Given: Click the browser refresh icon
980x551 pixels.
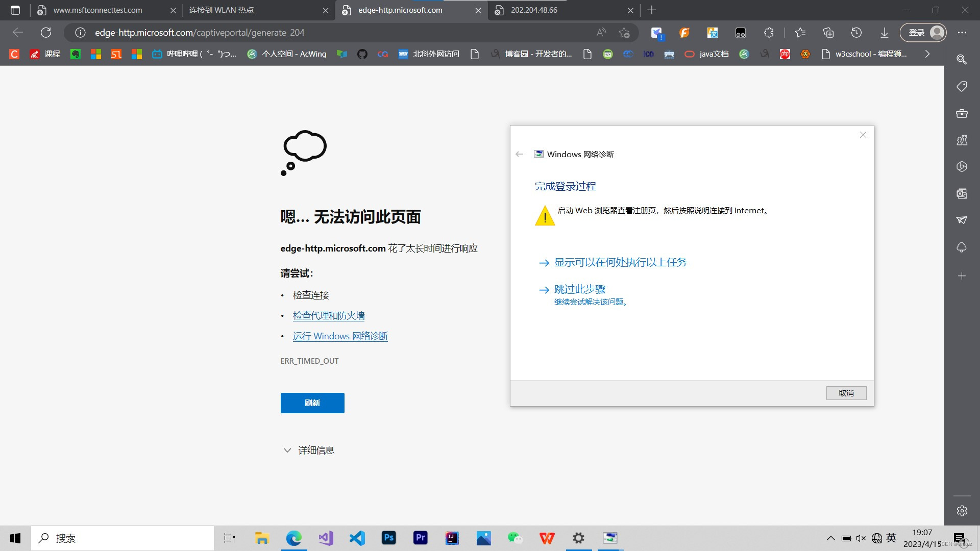Looking at the screenshot, I should (x=46, y=33).
